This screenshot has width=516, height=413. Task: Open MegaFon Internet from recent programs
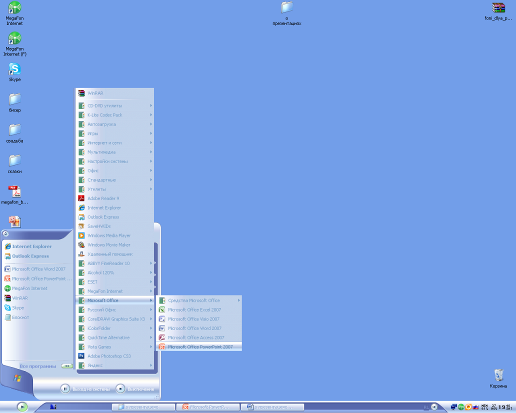37,288
